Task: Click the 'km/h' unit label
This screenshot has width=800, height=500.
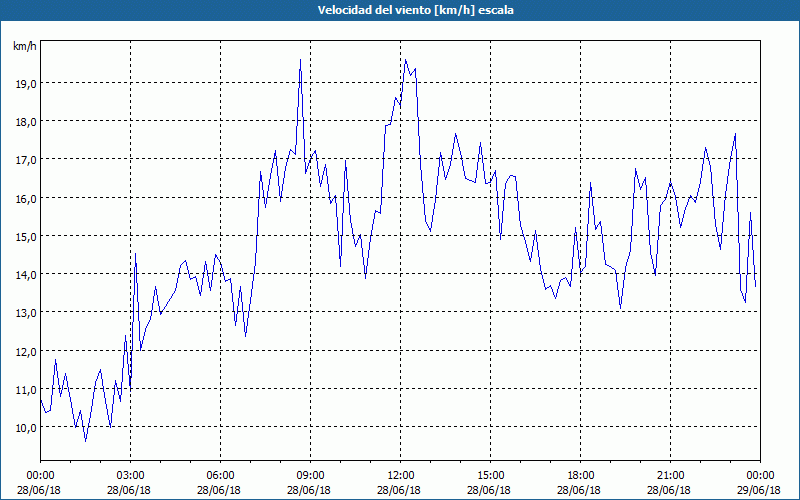Action: point(24,46)
